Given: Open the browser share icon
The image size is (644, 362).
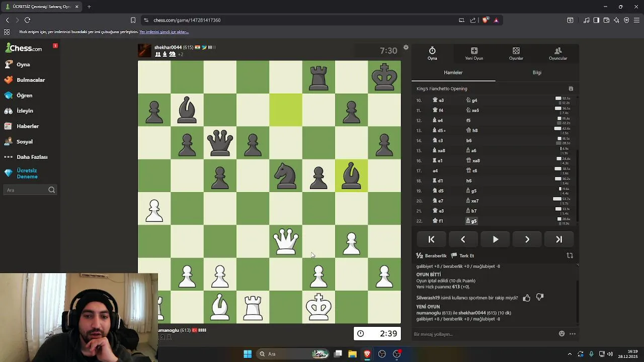Looking at the screenshot, I should point(473,20).
